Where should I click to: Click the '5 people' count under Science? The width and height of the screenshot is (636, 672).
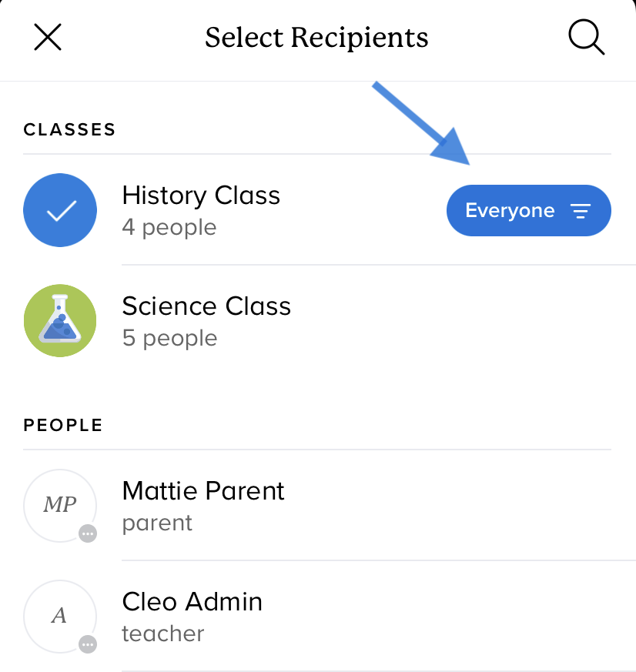pos(169,339)
